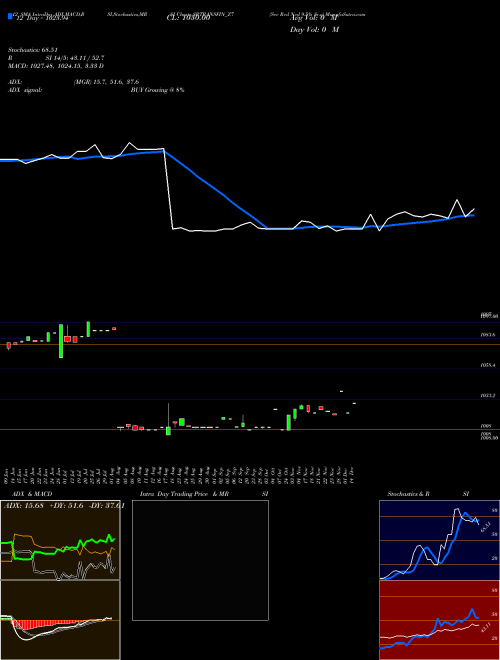
Task: Click the 'Intra Day Trading Price & MR' title
Action: [x=184, y=494]
